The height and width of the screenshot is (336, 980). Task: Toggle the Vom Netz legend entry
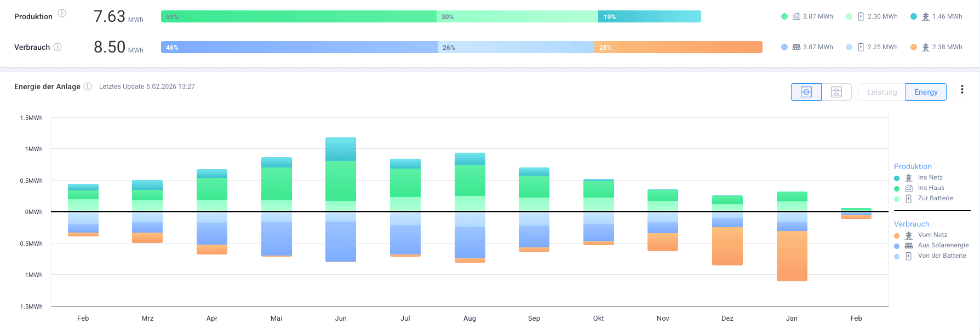[932, 235]
